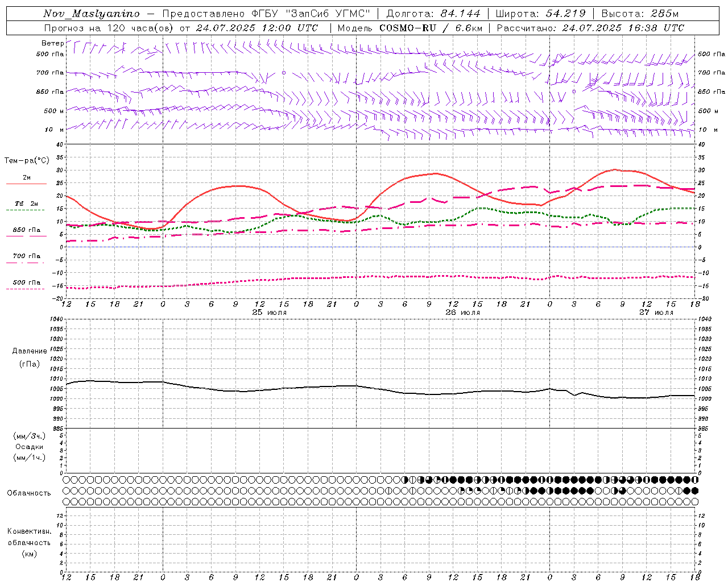Click the left 10 м wind level label

(x=54, y=130)
